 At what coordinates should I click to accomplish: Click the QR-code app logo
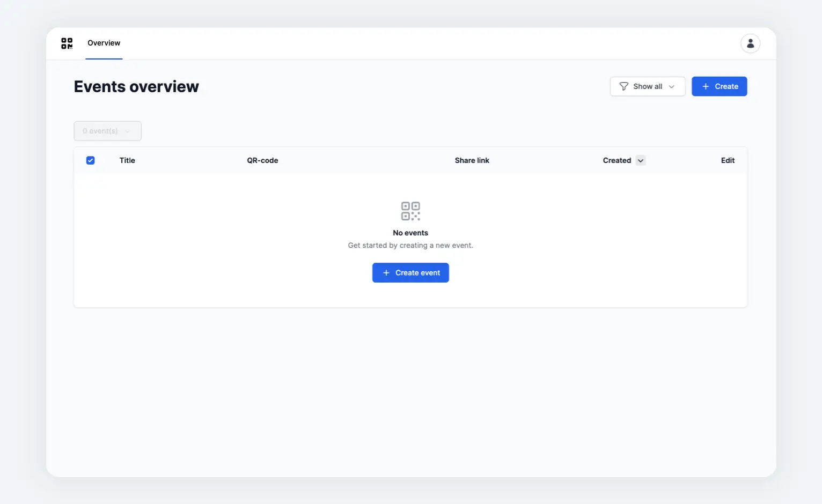(x=67, y=43)
